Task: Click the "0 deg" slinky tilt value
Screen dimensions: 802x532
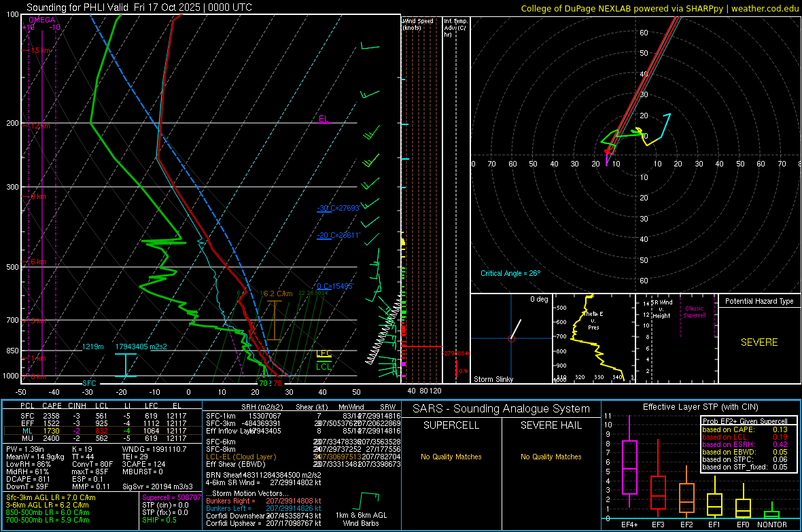Action: (x=539, y=299)
